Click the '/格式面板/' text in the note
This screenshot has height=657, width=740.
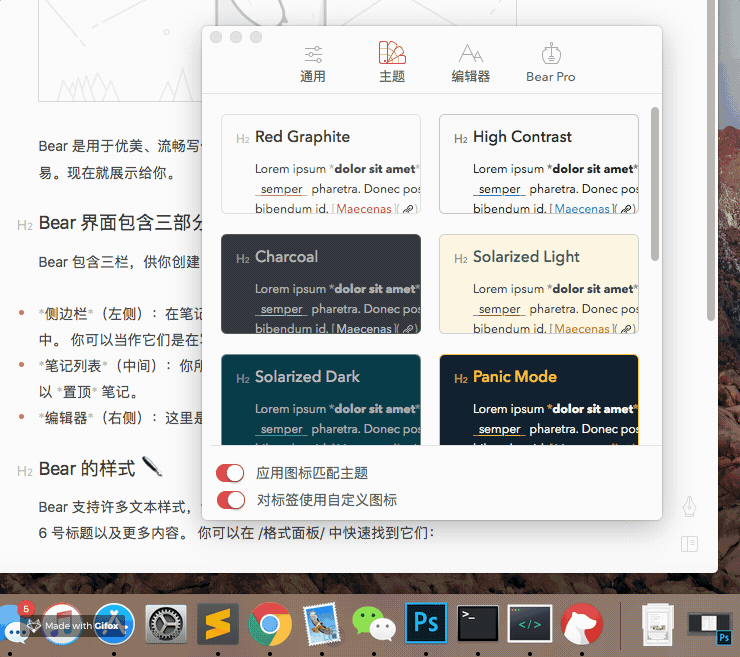click(291, 533)
